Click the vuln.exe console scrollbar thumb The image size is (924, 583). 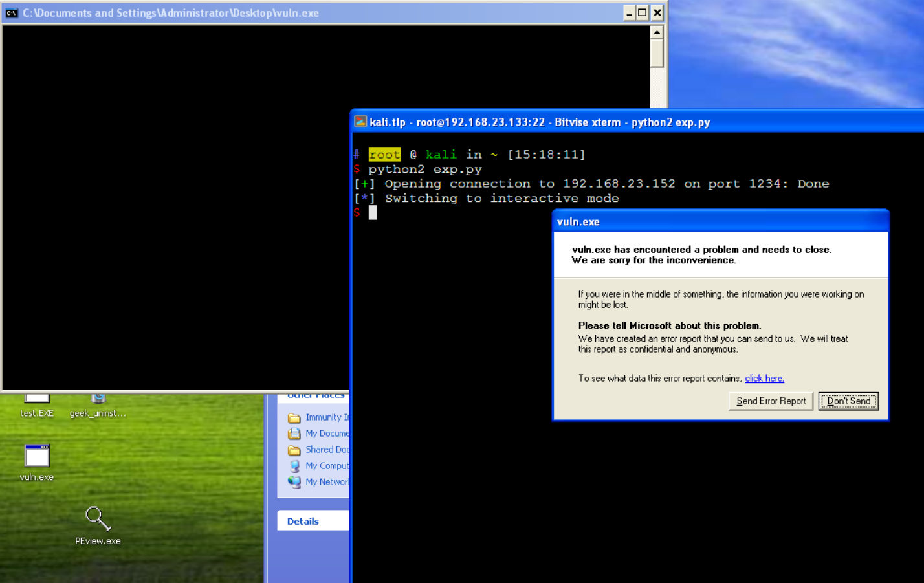(x=657, y=53)
